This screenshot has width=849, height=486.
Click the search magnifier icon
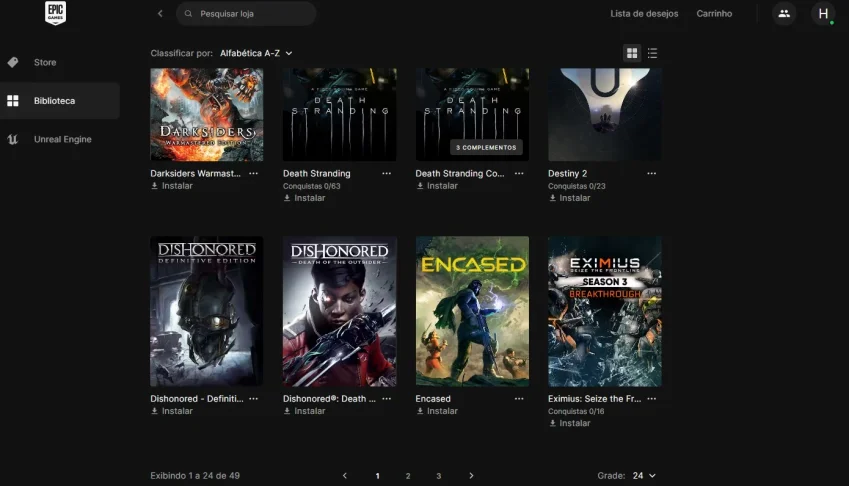[188, 14]
